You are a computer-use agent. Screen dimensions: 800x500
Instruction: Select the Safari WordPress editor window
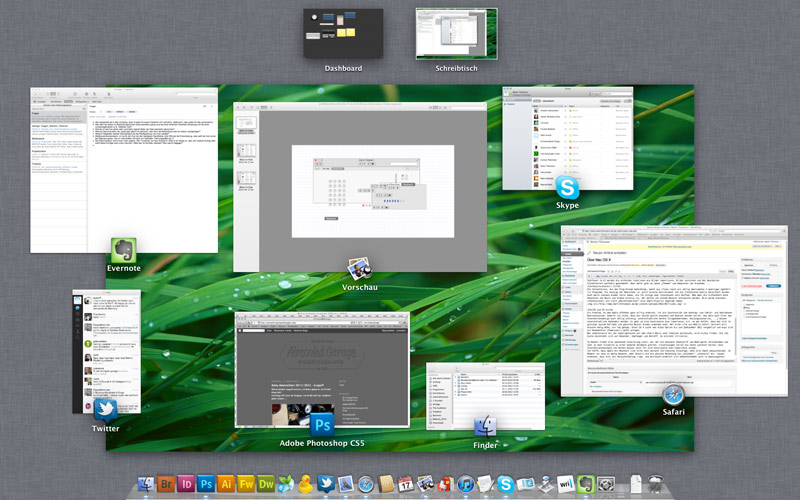pos(674,311)
